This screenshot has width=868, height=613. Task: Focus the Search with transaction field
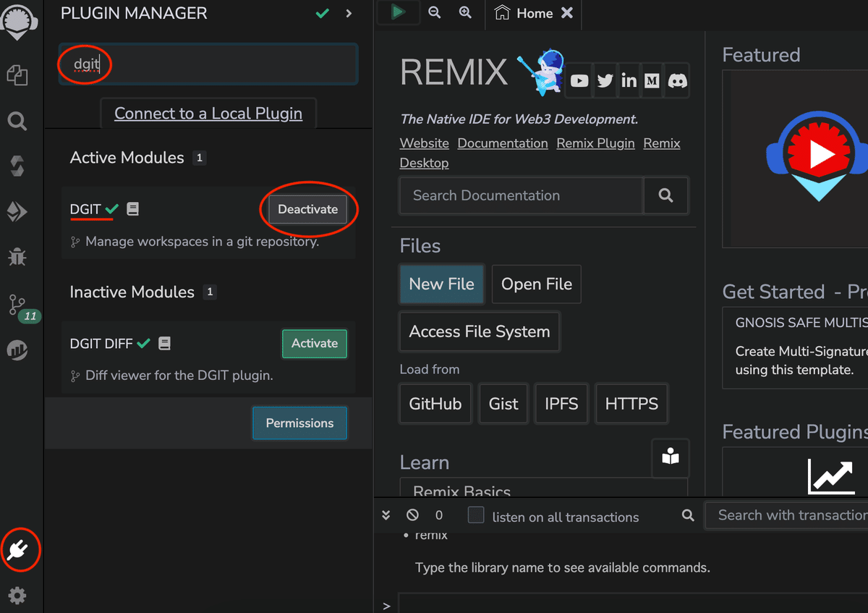coord(787,515)
